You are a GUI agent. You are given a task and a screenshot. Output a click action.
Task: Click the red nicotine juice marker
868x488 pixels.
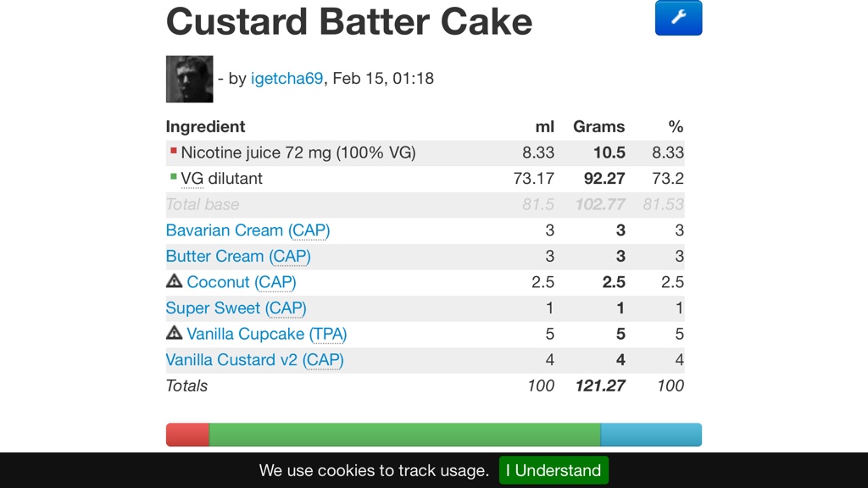[174, 152]
